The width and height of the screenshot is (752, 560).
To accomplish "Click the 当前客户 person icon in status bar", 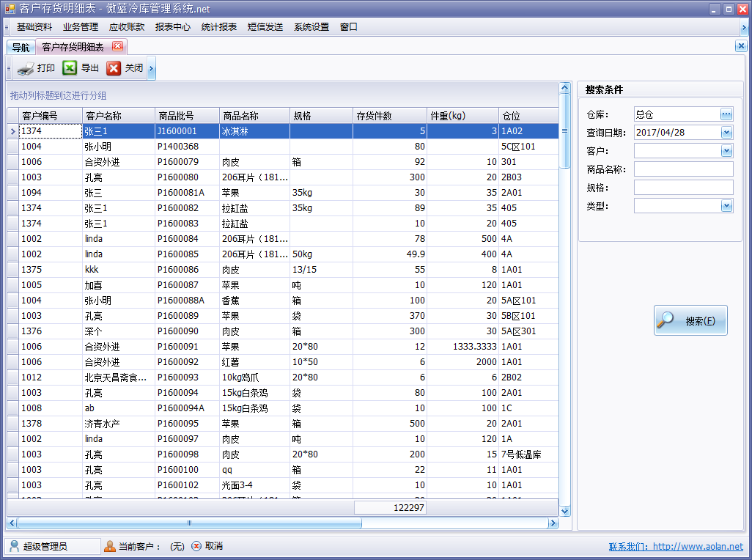I will pyautogui.click(x=110, y=546).
